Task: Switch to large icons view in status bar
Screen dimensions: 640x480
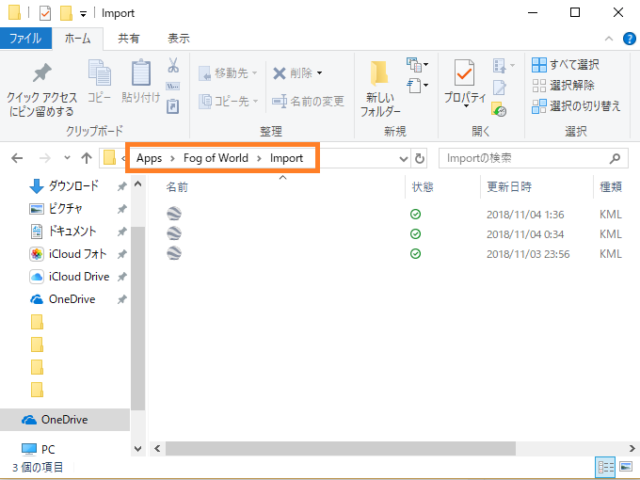Action: (627, 467)
